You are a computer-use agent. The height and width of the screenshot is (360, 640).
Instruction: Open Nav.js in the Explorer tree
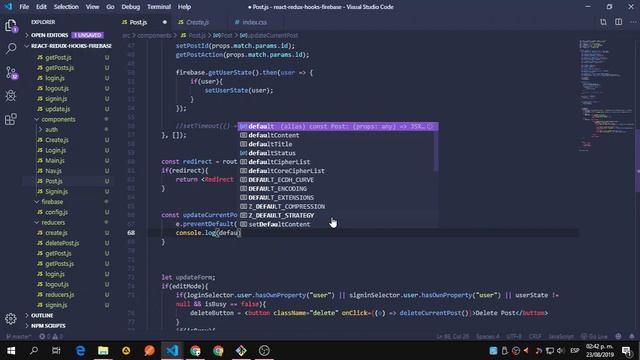point(53,171)
